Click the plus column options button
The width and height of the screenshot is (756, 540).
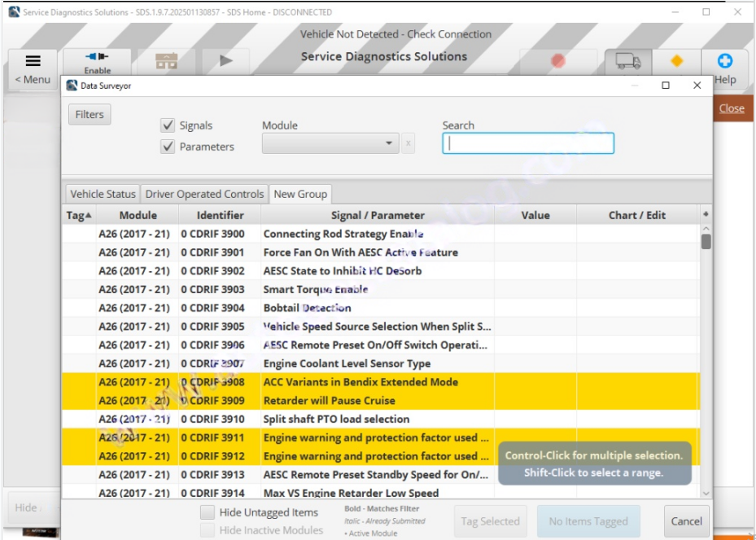coord(705,214)
